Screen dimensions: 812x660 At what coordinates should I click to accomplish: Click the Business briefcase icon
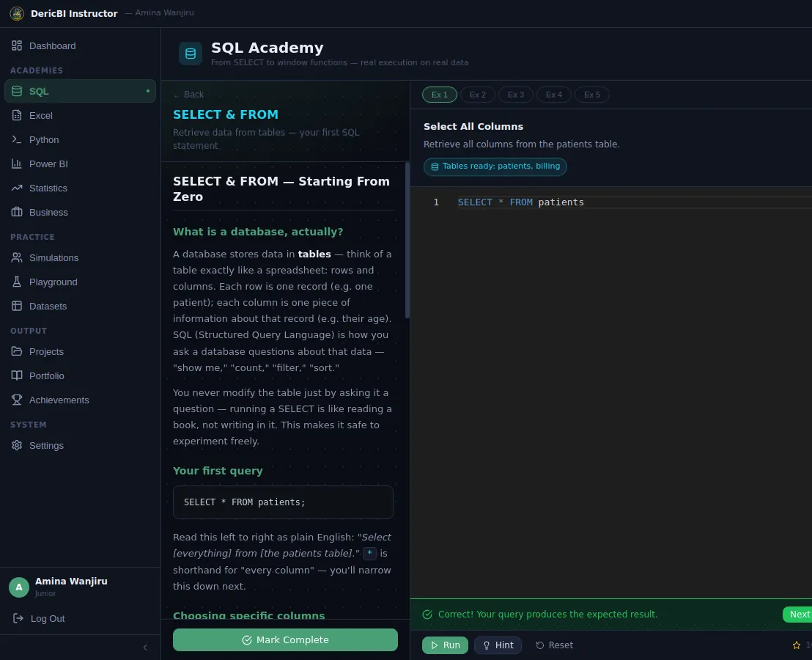click(17, 212)
